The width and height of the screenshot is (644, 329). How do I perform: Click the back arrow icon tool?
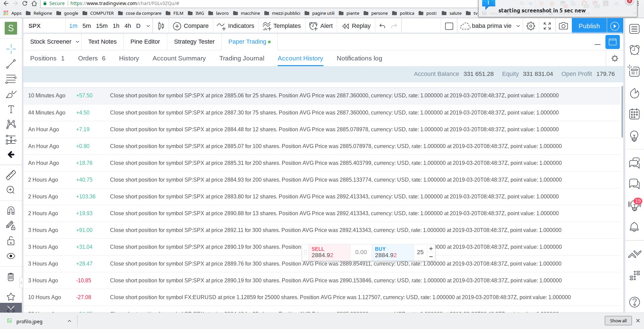tap(11, 154)
